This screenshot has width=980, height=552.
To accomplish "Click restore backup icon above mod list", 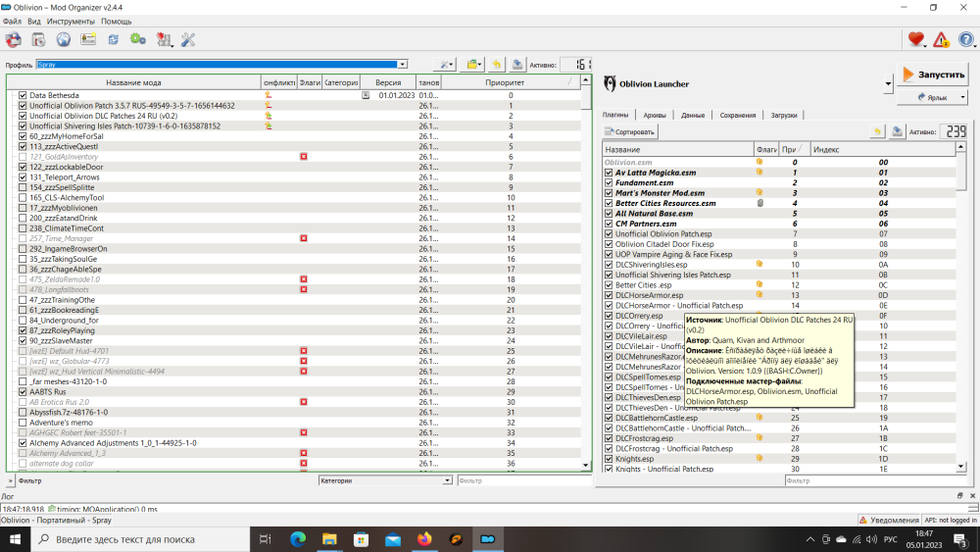I will [496, 65].
